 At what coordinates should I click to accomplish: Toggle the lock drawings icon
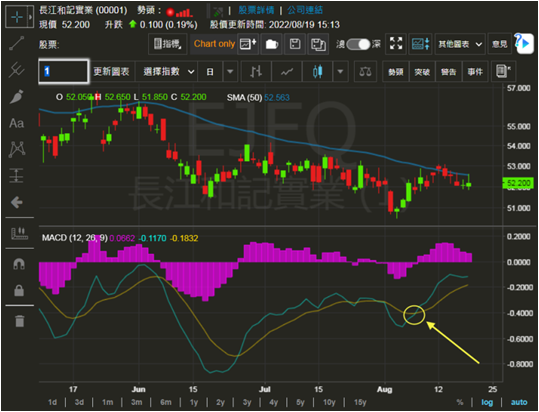19,290
